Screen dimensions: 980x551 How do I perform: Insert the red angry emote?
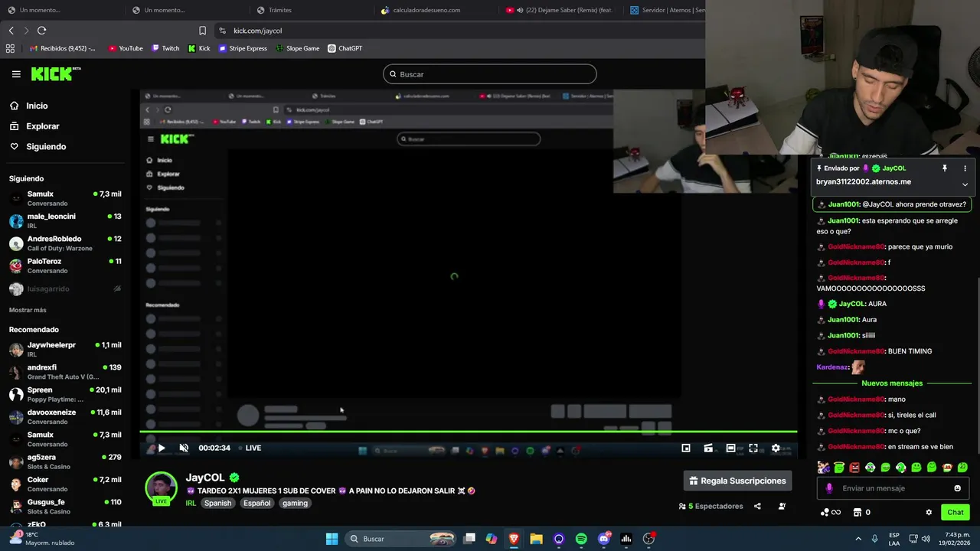tap(854, 467)
